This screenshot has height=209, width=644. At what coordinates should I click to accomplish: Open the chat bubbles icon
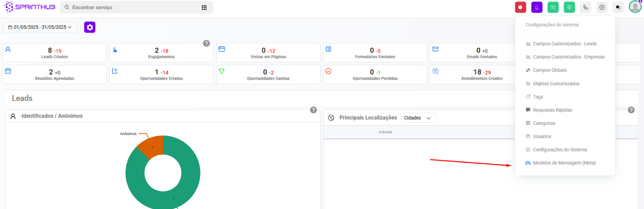[618, 7]
